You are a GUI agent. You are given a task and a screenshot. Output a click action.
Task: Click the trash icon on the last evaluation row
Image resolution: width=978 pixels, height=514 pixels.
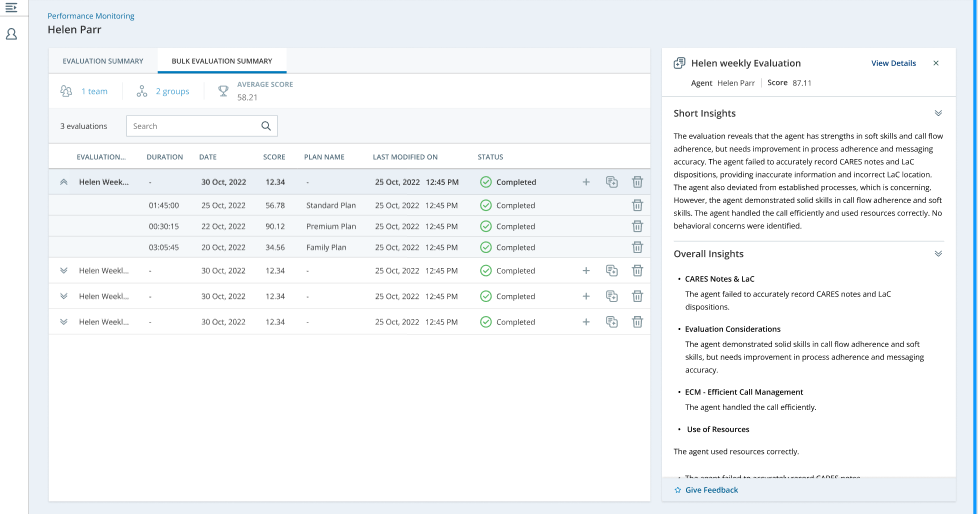(637, 322)
